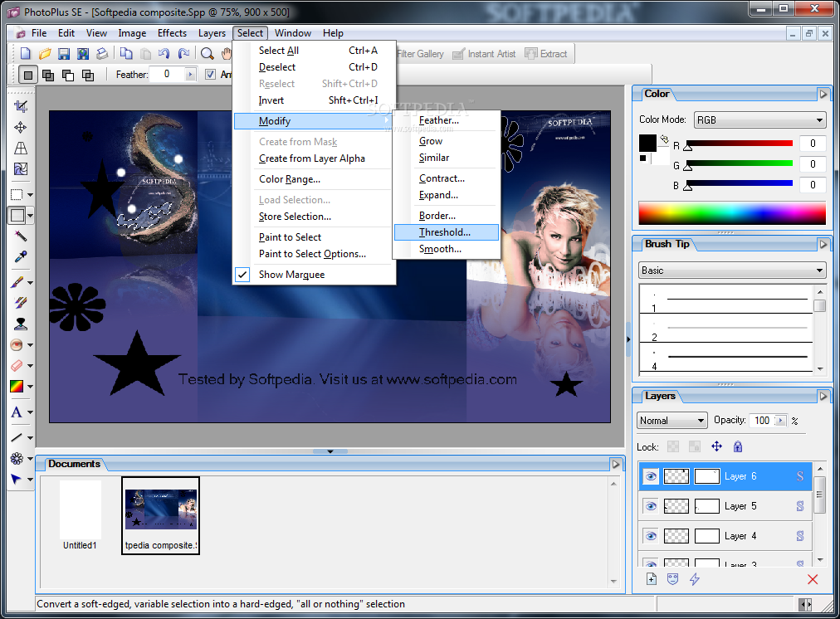This screenshot has height=619, width=840.
Task: Open the Effects menu
Action: (172, 33)
